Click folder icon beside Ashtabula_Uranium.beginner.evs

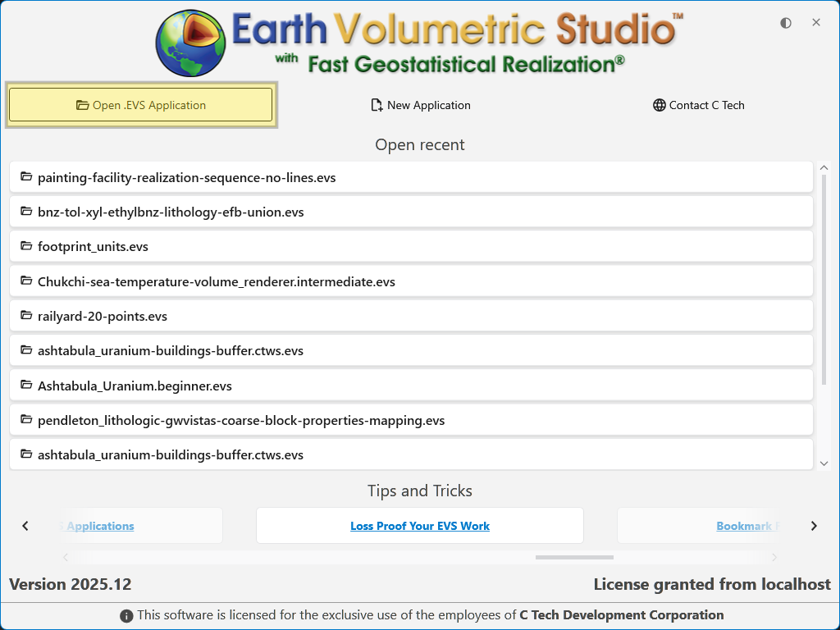[x=26, y=386]
